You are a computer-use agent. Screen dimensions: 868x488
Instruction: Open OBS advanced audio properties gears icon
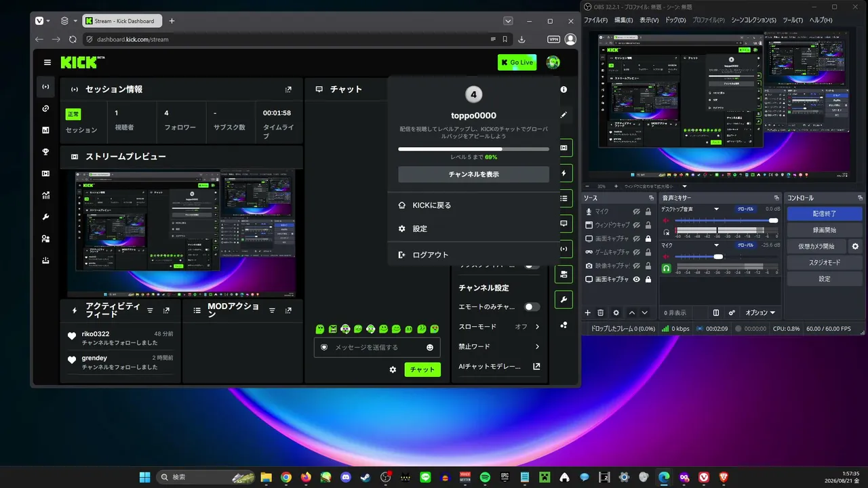(x=732, y=313)
